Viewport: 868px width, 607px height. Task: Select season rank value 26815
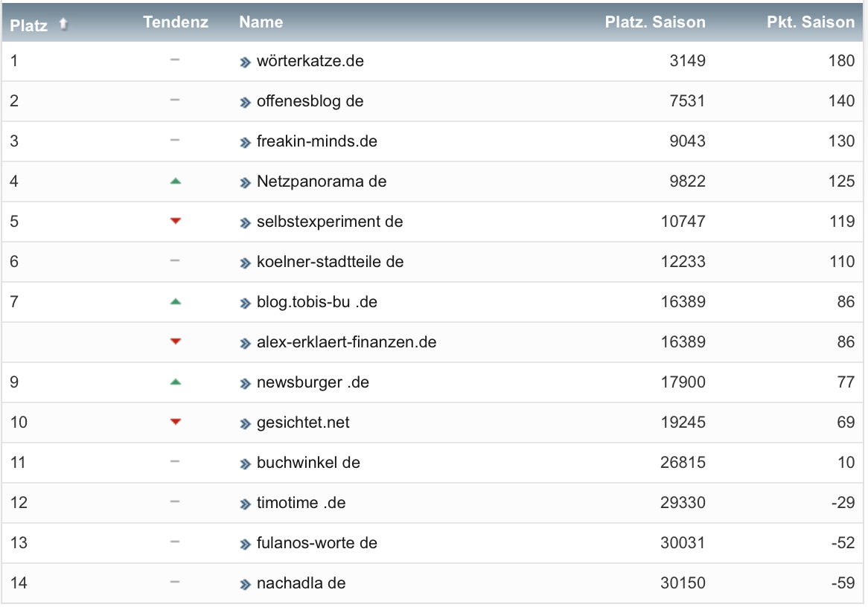point(683,463)
